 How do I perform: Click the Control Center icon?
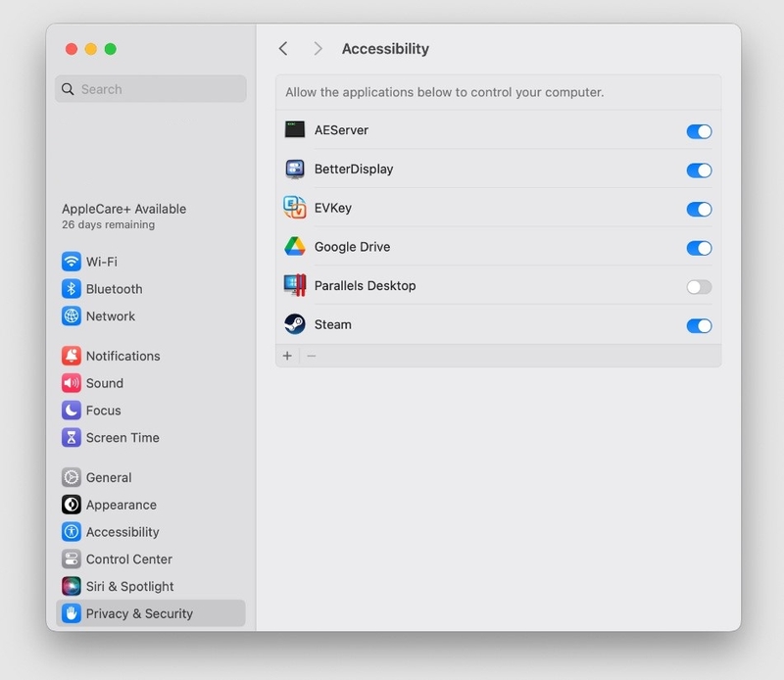[x=71, y=559]
